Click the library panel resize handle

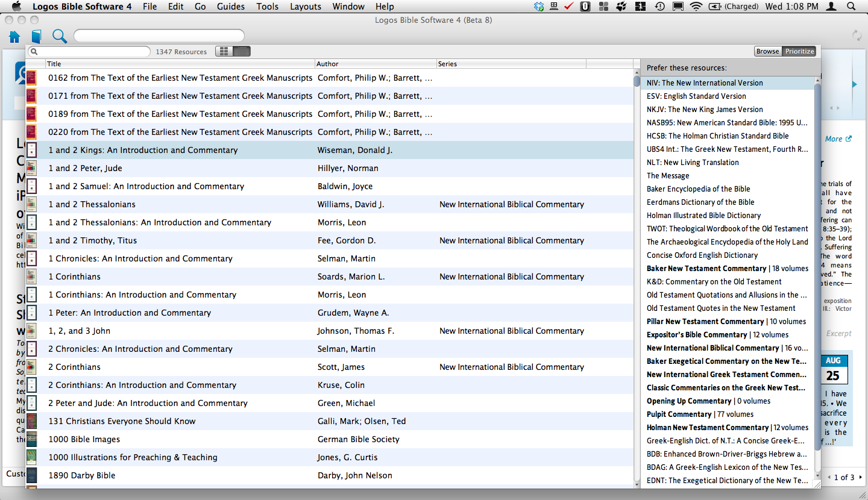tap(817, 484)
